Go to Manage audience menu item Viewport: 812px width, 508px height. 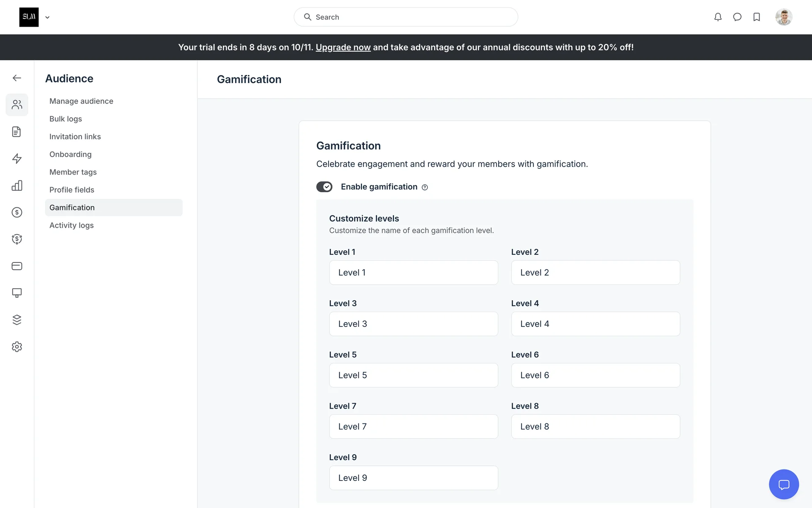[x=81, y=101]
